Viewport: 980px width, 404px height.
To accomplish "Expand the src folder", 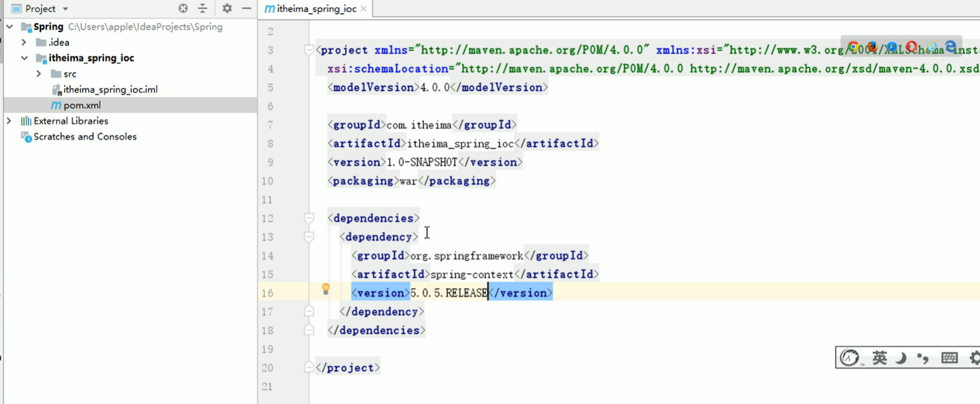I will 39,74.
